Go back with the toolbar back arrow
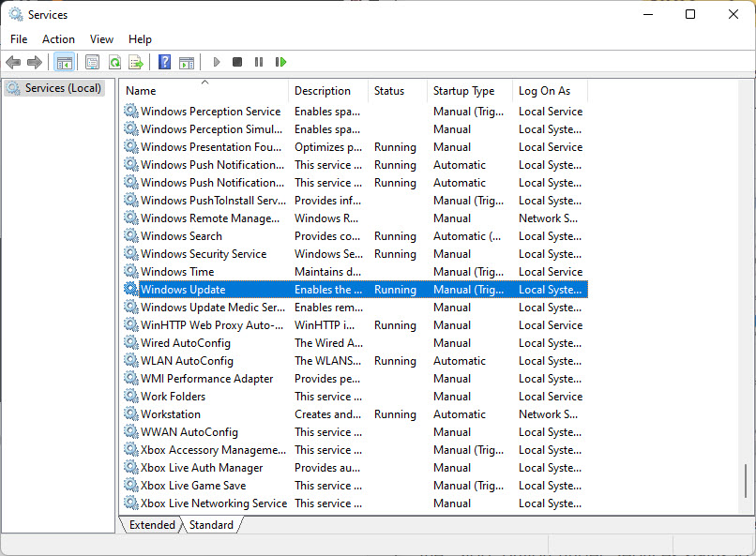This screenshot has height=556, width=756. 13,62
